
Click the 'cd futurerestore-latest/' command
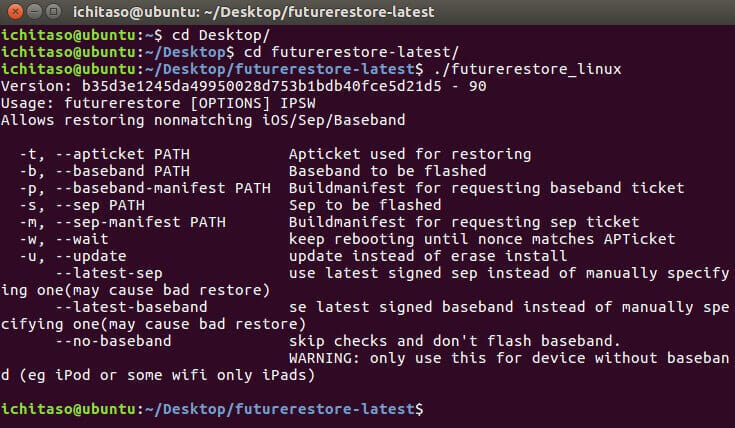click(x=326, y=50)
